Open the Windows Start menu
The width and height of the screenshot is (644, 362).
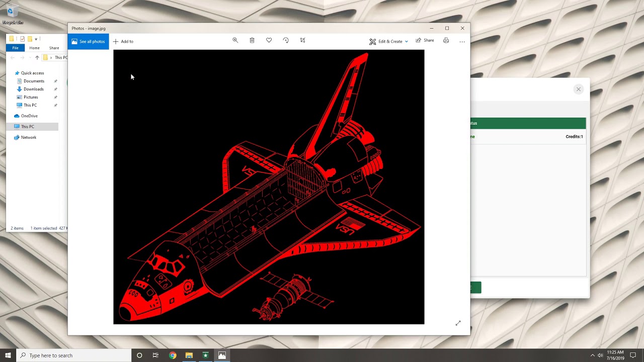click(8, 355)
